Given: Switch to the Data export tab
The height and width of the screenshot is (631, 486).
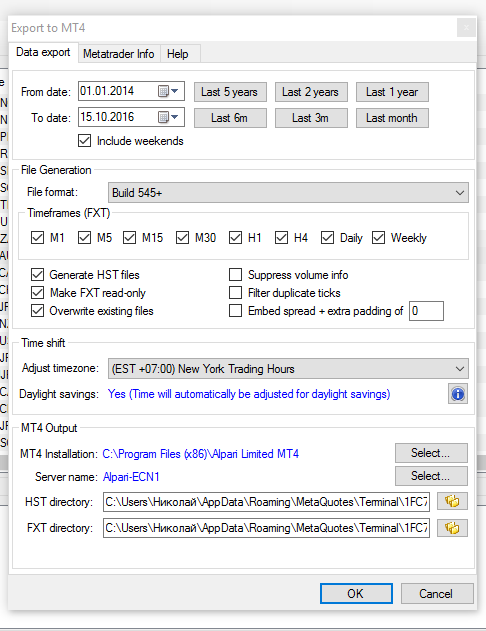Looking at the screenshot, I should 43,52.
